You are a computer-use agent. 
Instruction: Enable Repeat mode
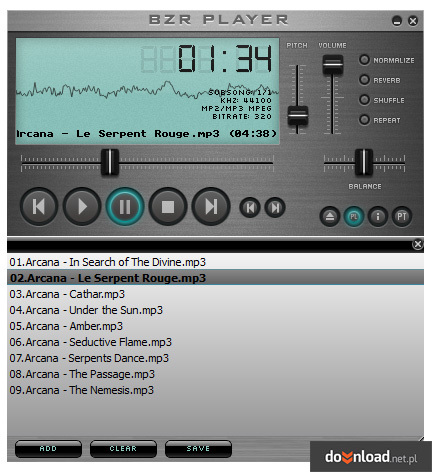(364, 120)
